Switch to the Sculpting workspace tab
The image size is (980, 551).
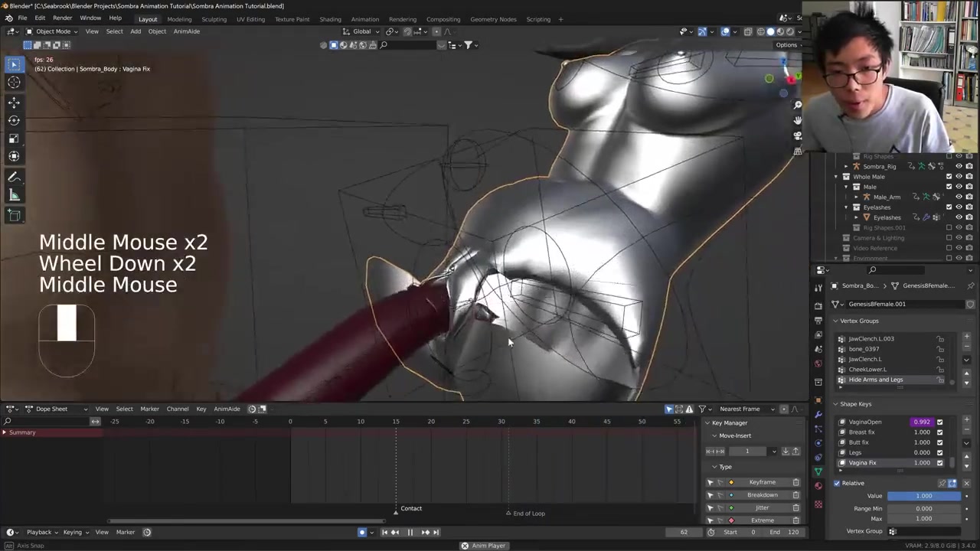pyautogui.click(x=214, y=19)
